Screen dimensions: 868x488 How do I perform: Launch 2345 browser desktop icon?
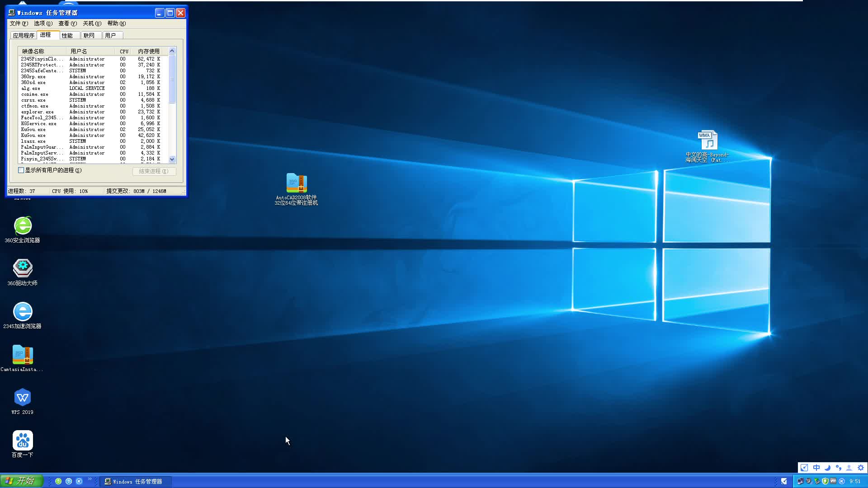23,312
